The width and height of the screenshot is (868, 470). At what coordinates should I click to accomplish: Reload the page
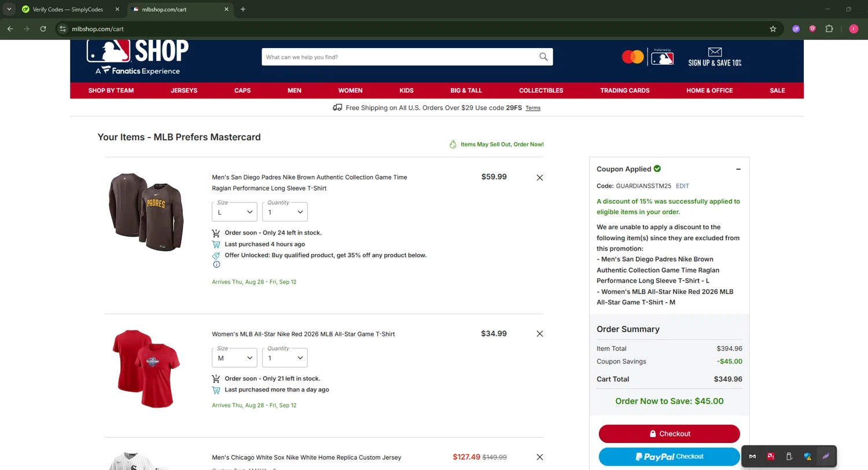point(43,28)
